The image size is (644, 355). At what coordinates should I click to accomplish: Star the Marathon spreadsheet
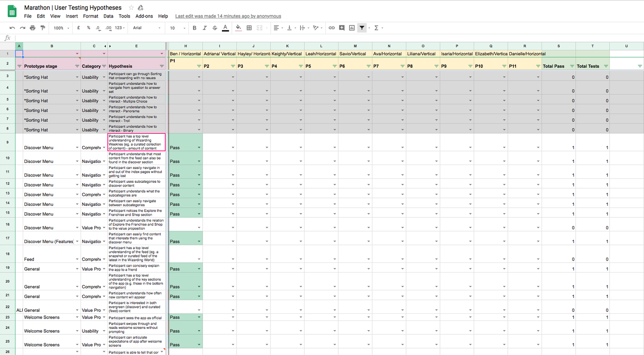click(x=131, y=8)
